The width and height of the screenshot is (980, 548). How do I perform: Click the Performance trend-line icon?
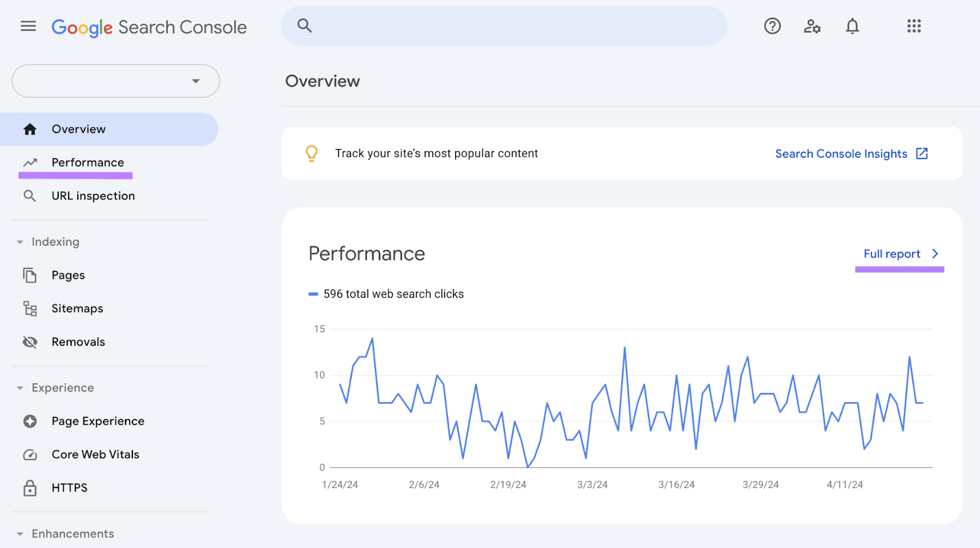[x=30, y=162]
